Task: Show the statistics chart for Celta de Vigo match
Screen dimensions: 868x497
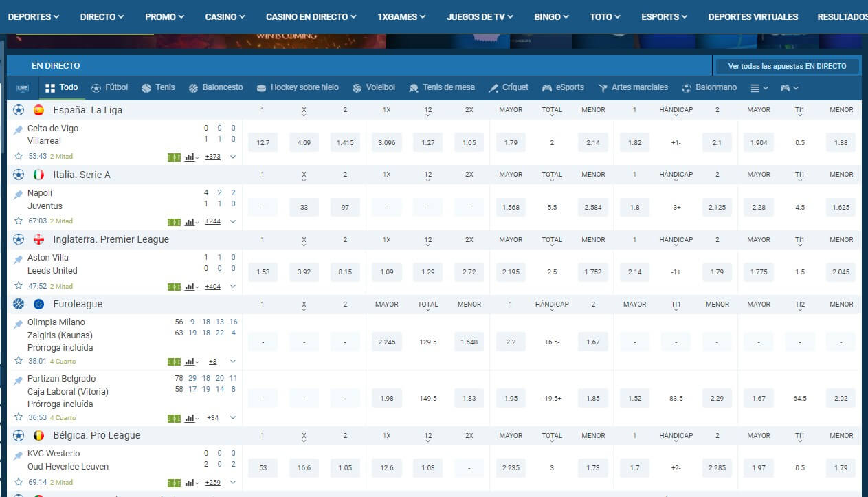Action: coord(192,157)
